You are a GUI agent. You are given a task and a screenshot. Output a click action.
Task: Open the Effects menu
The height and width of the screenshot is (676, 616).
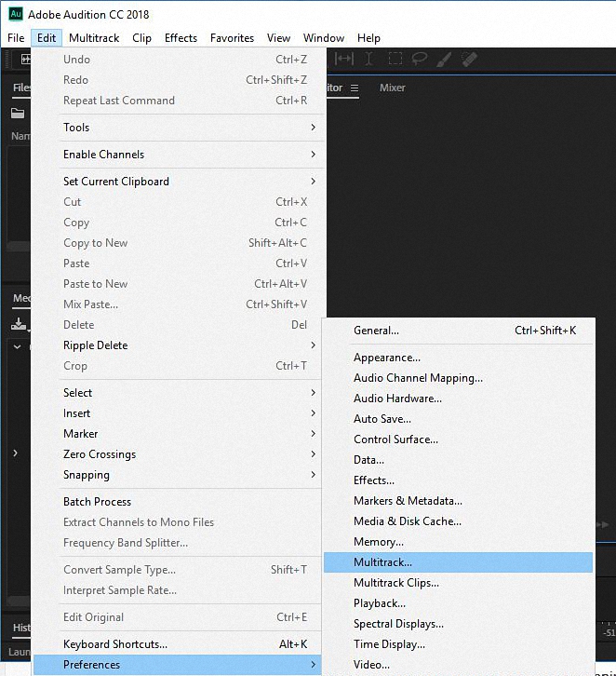(x=181, y=38)
